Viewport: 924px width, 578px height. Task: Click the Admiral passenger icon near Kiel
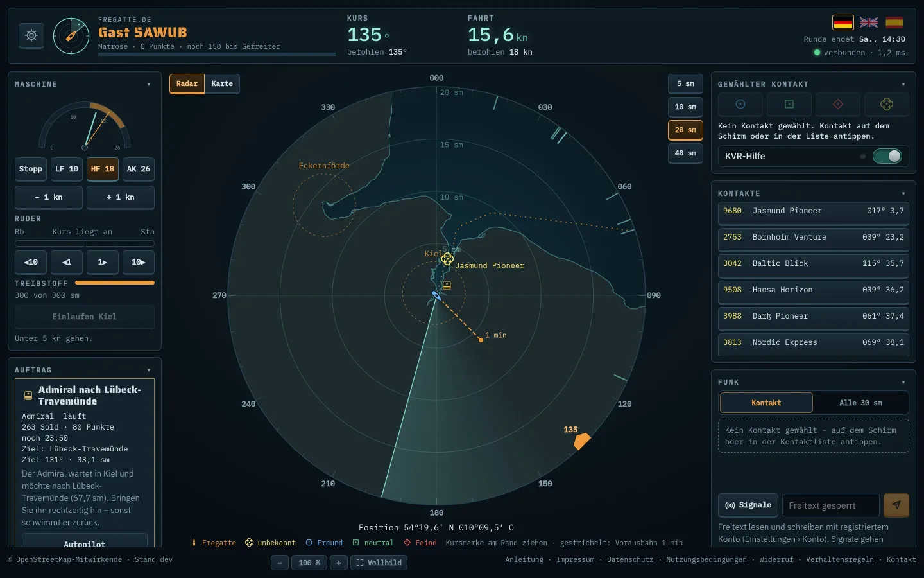447,285
